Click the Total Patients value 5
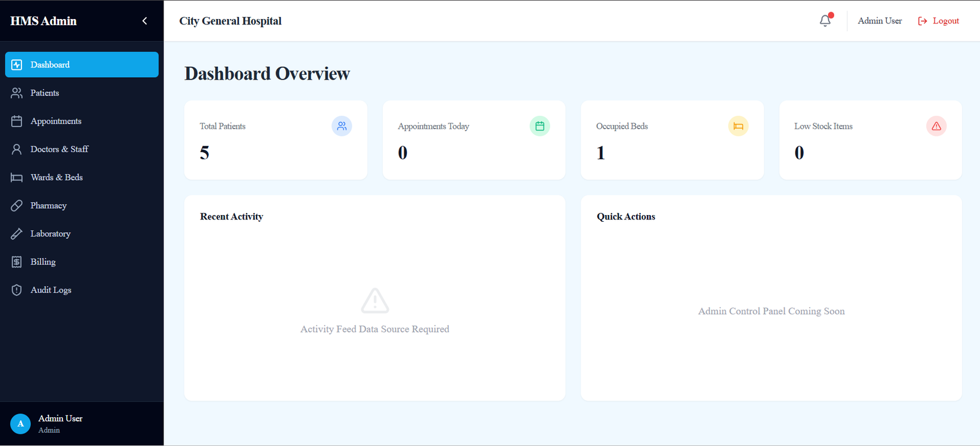The width and height of the screenshot is (980, 446). (205, 153)
